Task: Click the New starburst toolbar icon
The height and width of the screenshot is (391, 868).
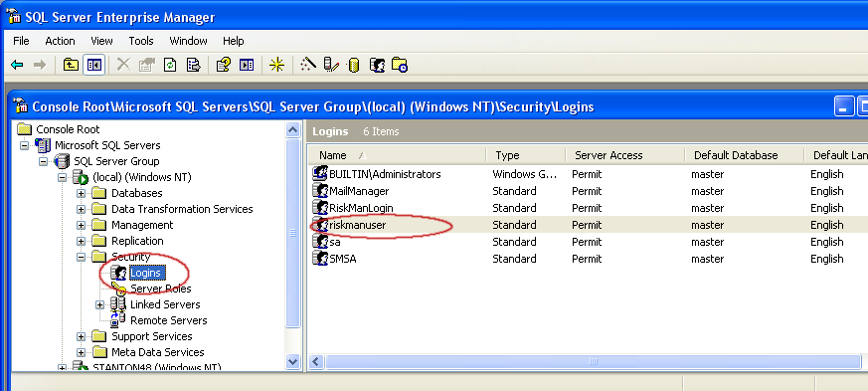Action: pos(276,65)
